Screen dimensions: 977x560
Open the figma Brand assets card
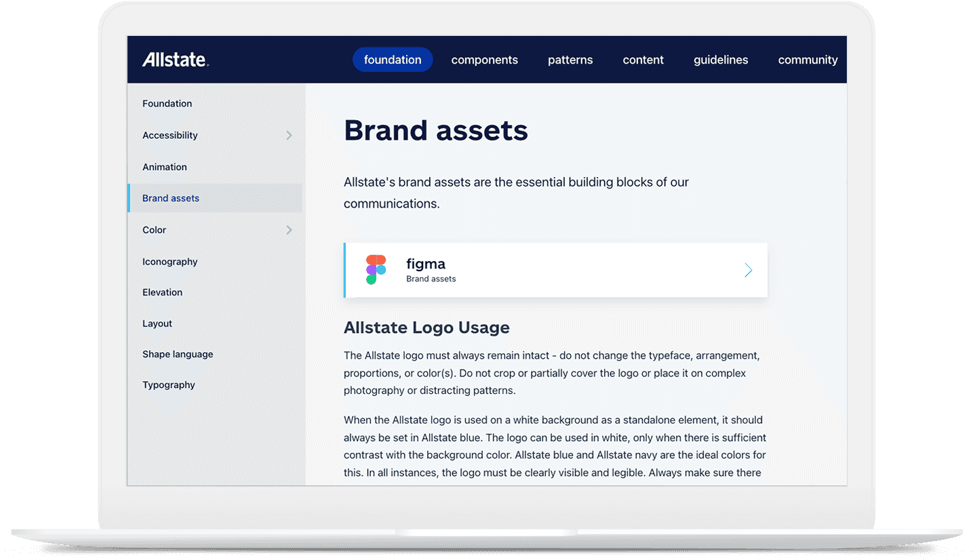[x=555, y=270]
